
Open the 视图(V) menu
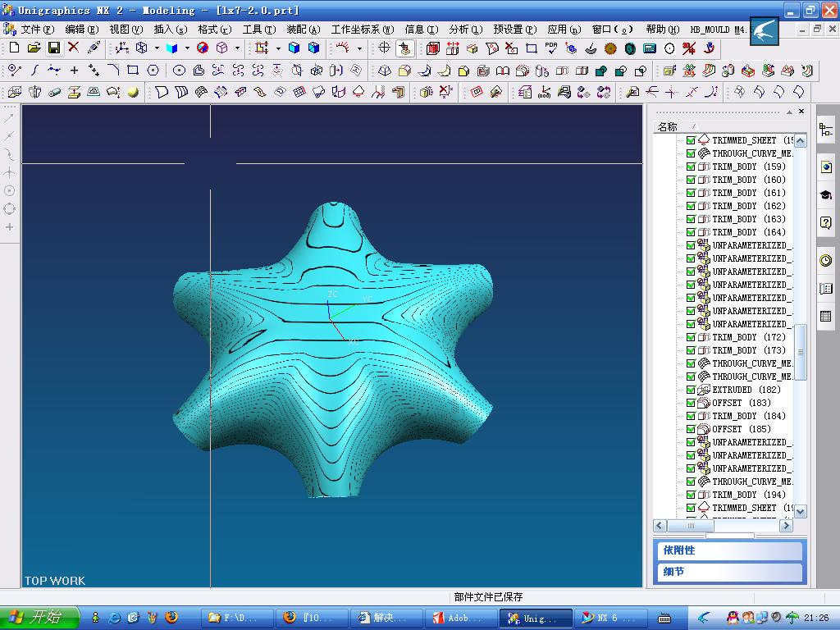(126, 30)
